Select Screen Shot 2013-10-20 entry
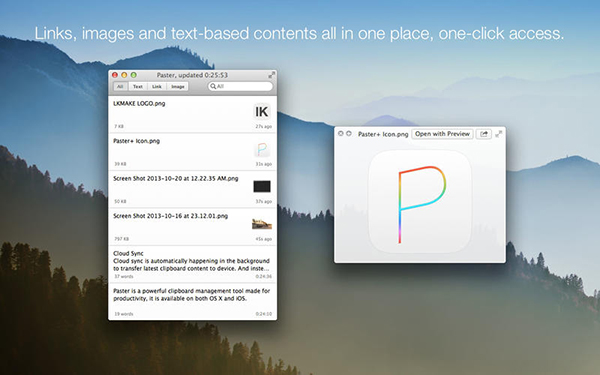This screenshot has width=600, height=375. point(192,189)
